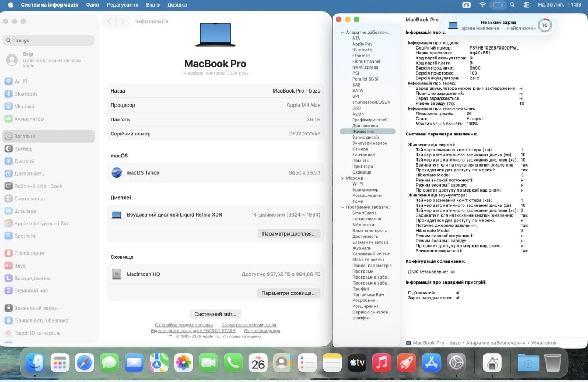Screen dimensions: 588x382
Task: Select Дисплеї in Settings sidebar
Action: (x=49, y=161)
